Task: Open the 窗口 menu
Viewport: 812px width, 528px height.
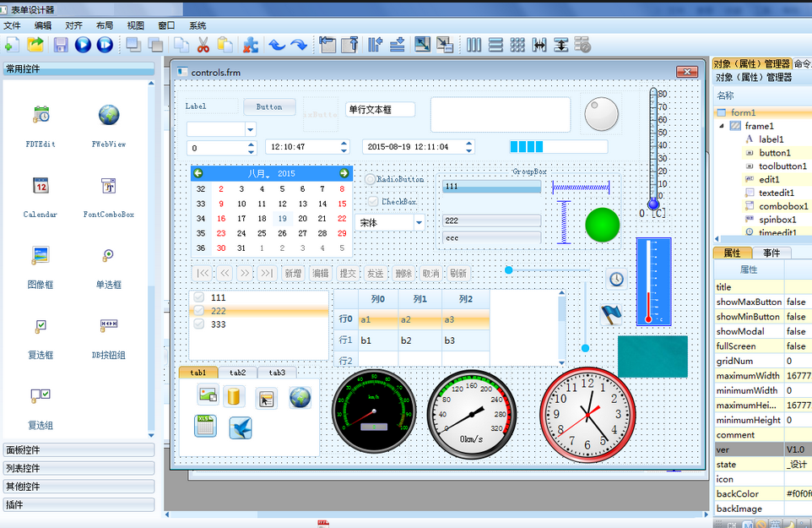Action: point(166,25)
